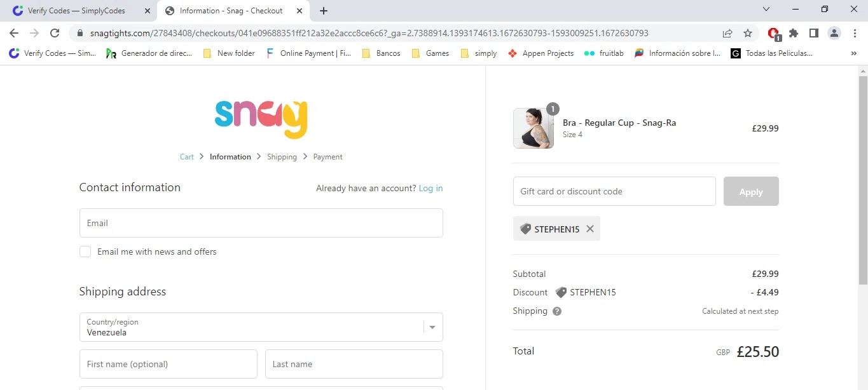Screen dimensions: 868x390
Task: Click the Apply discount button
Action: pos(750,191)
